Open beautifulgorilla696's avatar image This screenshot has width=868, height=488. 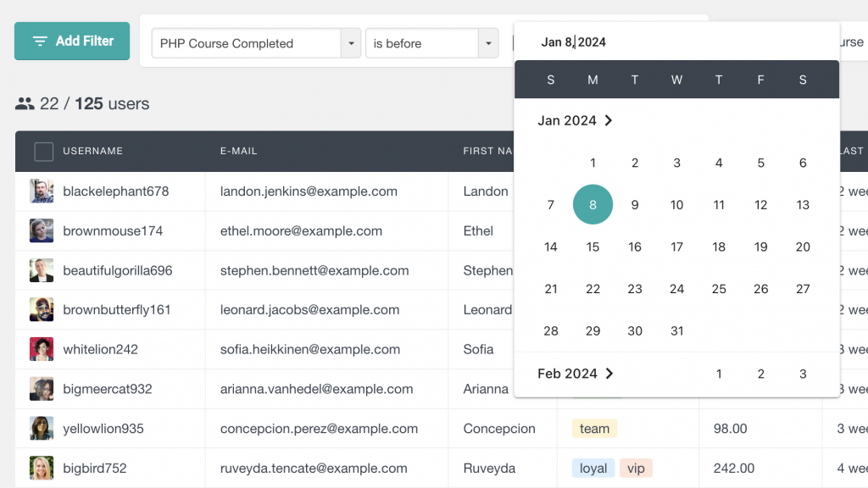(42, 271)
